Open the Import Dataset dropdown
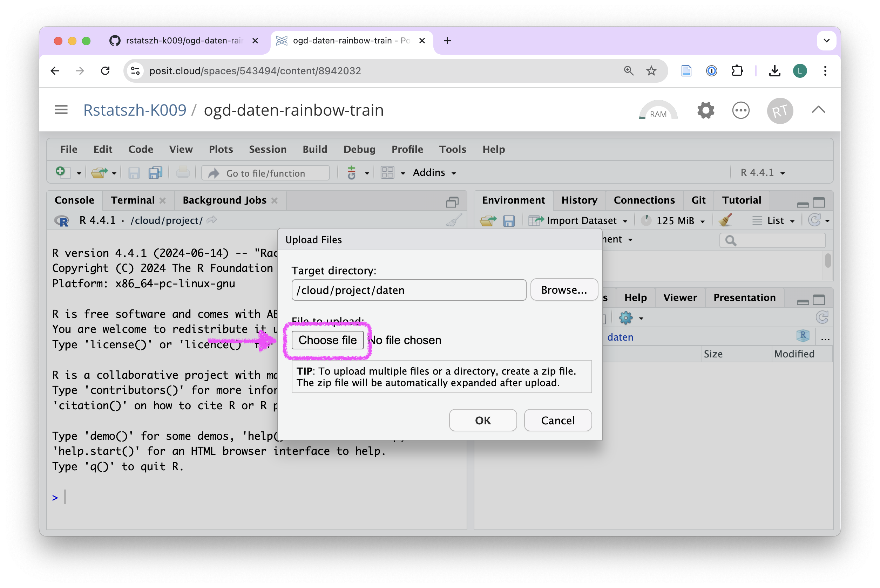The width and height of the screenshot is (880, 588). pyautogui.click(x=578, y=220)
